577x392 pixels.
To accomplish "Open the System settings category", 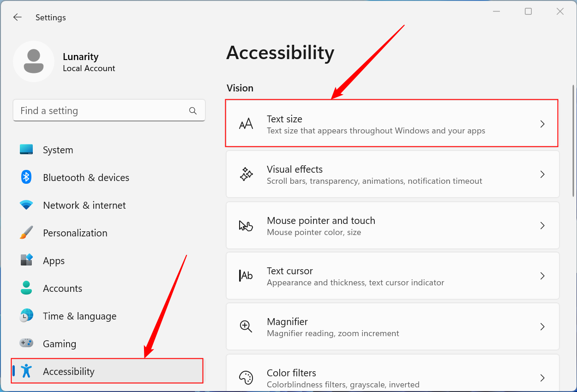I will (x=58, y=150).
